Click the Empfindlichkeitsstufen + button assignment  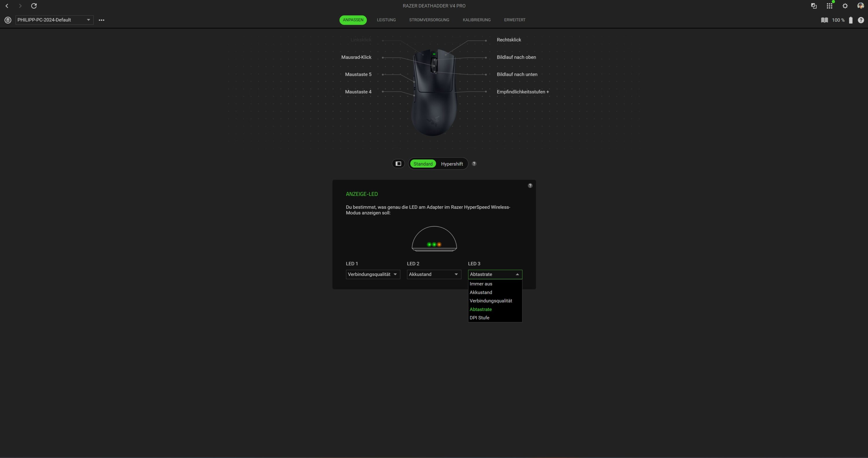(523, 92)
